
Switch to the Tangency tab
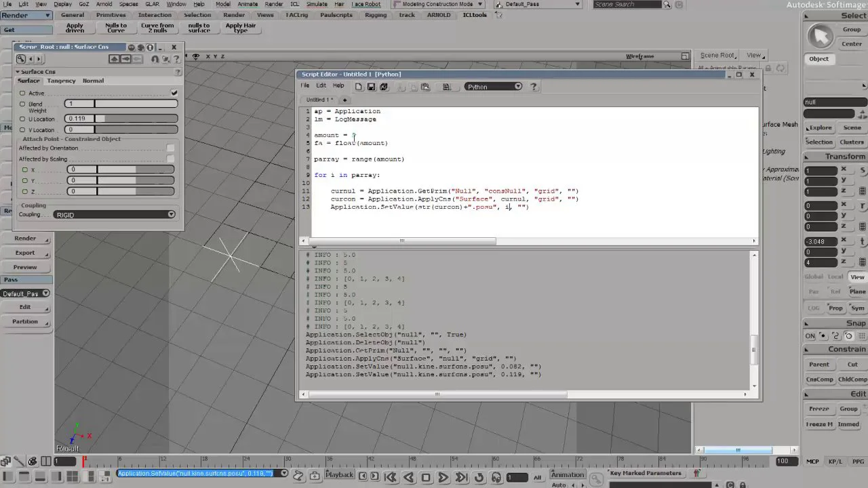(62, 81)
